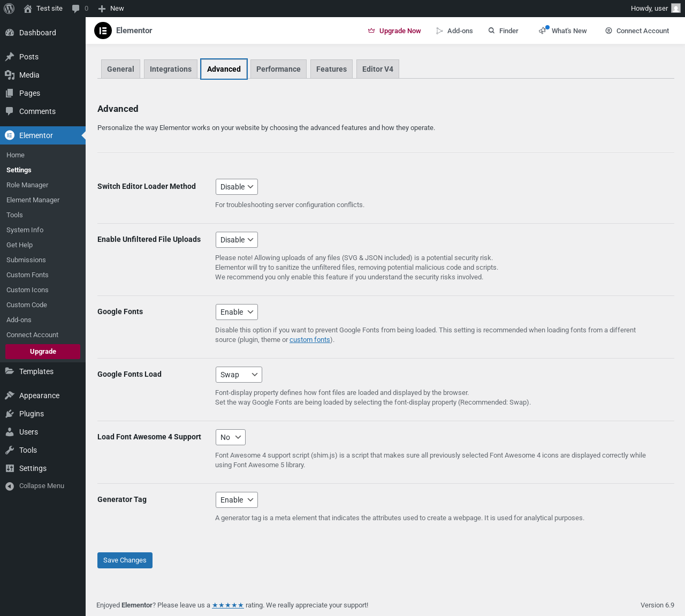Click the Version 6.9 footer text

(x=657, y=605)
